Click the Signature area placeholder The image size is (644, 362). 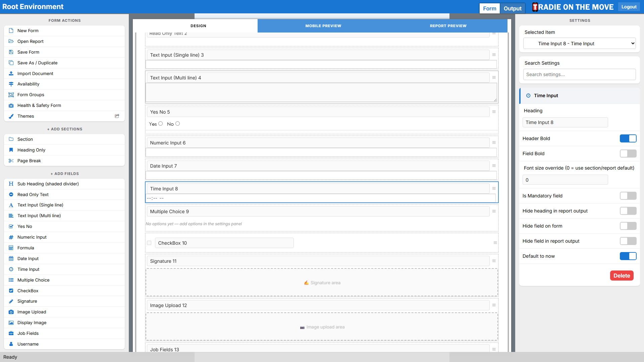322,283
